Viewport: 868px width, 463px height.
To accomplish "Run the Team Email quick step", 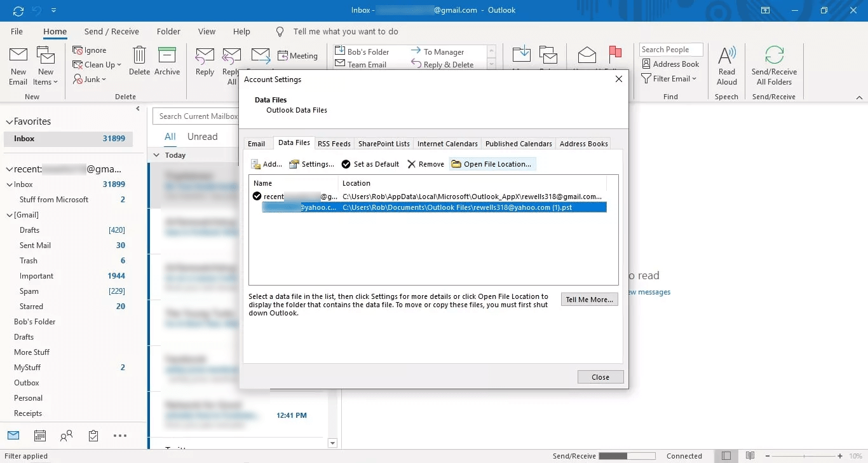I will [x=361, y=64].
